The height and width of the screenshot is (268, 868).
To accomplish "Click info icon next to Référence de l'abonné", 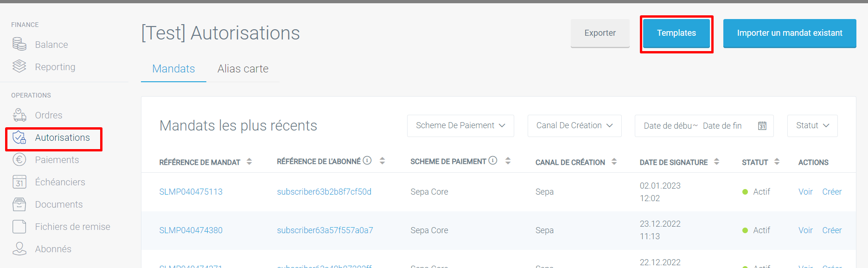I will (x=367, y=160).
